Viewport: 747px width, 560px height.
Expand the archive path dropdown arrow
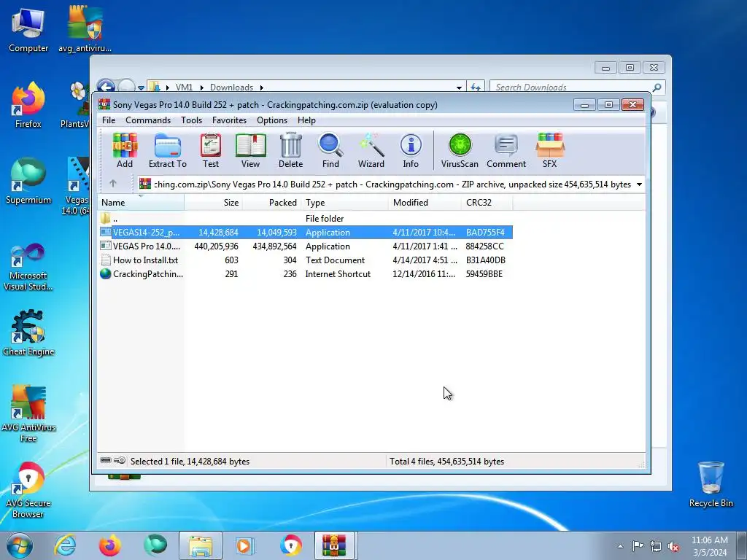tap(639, 184)
